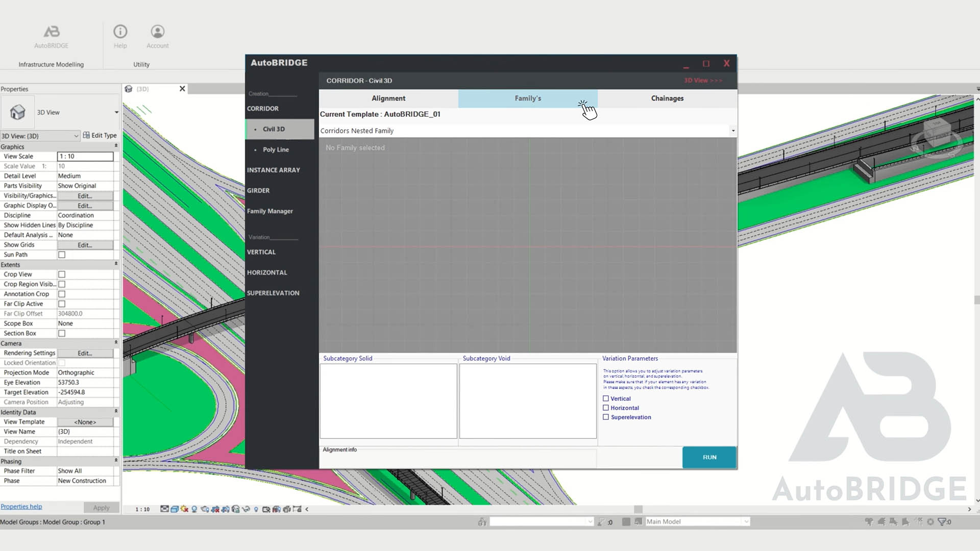The image size is (980, 551).
Task: Open Family Manager in sidebar
Action: pyautogui.click(x=270, y=211)
